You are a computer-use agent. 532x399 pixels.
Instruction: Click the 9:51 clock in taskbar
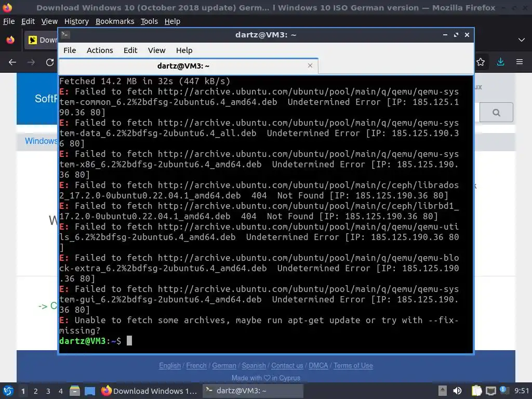[522, 391]
